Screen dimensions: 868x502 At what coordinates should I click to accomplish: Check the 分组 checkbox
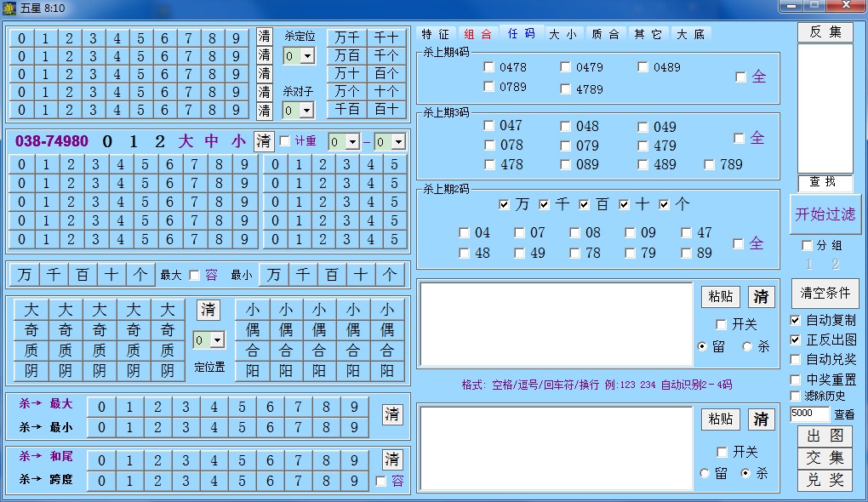806,245
